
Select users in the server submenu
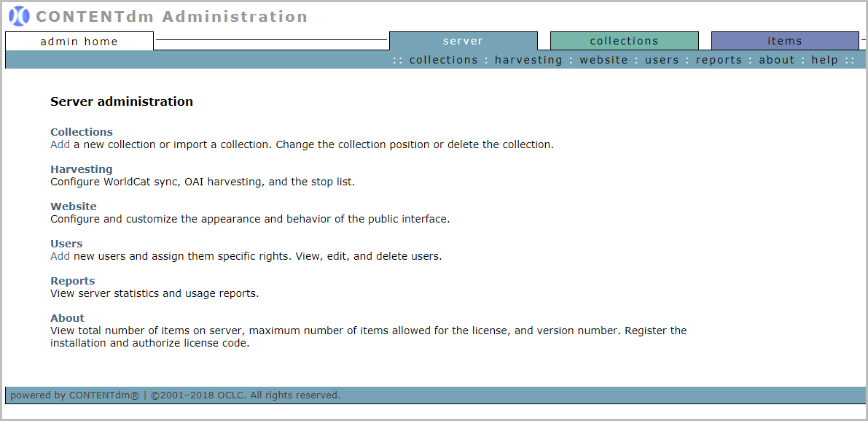[662, 60]
